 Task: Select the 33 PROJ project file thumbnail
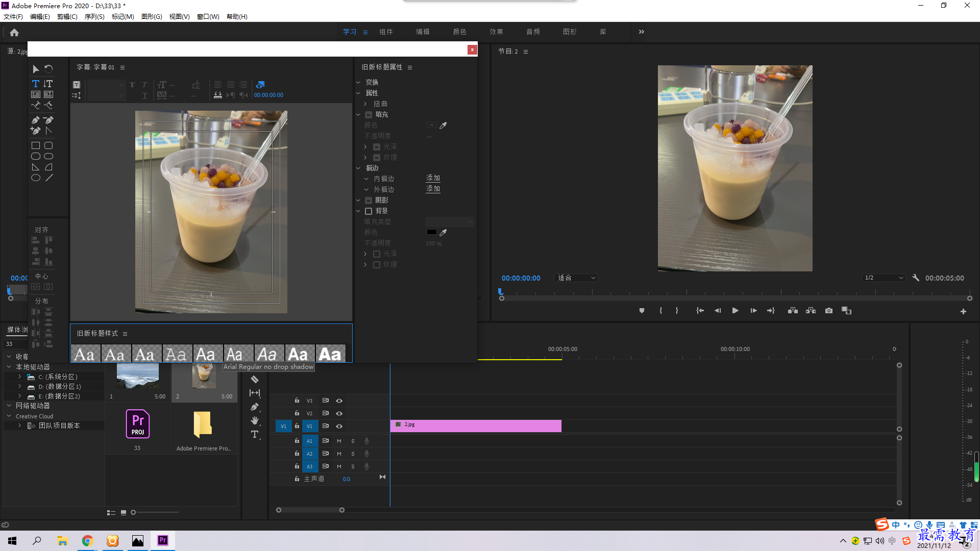point(138,424)
